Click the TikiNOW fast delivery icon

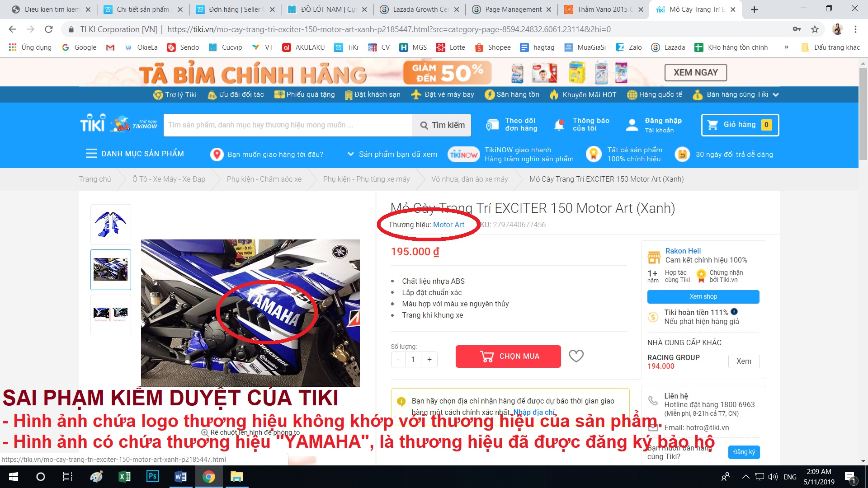(x=463, y=154)
